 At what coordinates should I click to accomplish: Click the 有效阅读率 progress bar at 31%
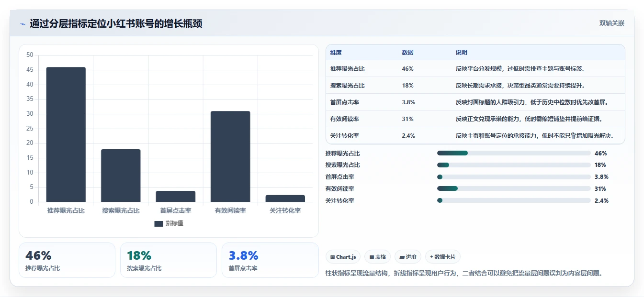click(x=514, y=189)
